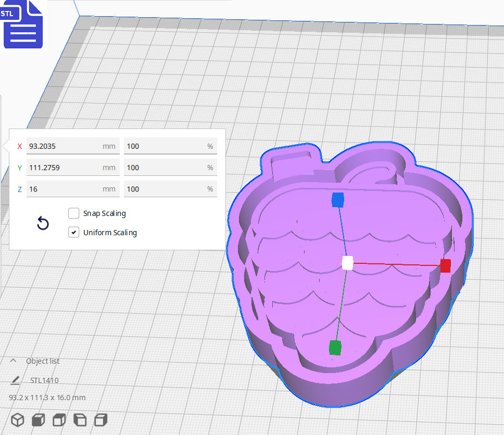Select the top view camera icon
This screenshot has width=504, height=435.
(x=59, y=419)
